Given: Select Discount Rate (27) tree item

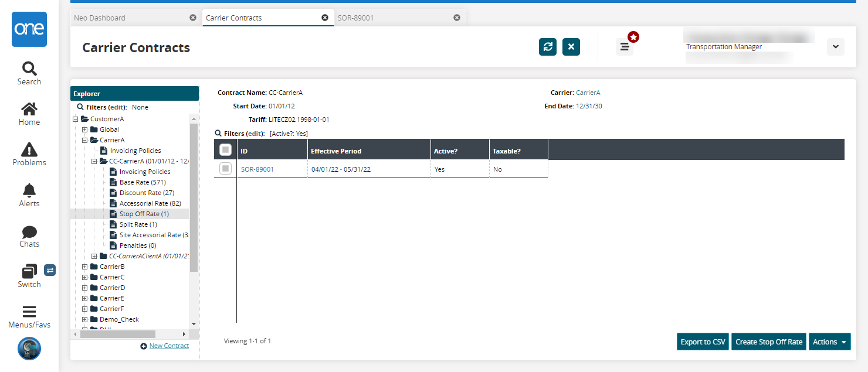Looking at the screenshot, I should pyautogui.click(x=147, y=193).
